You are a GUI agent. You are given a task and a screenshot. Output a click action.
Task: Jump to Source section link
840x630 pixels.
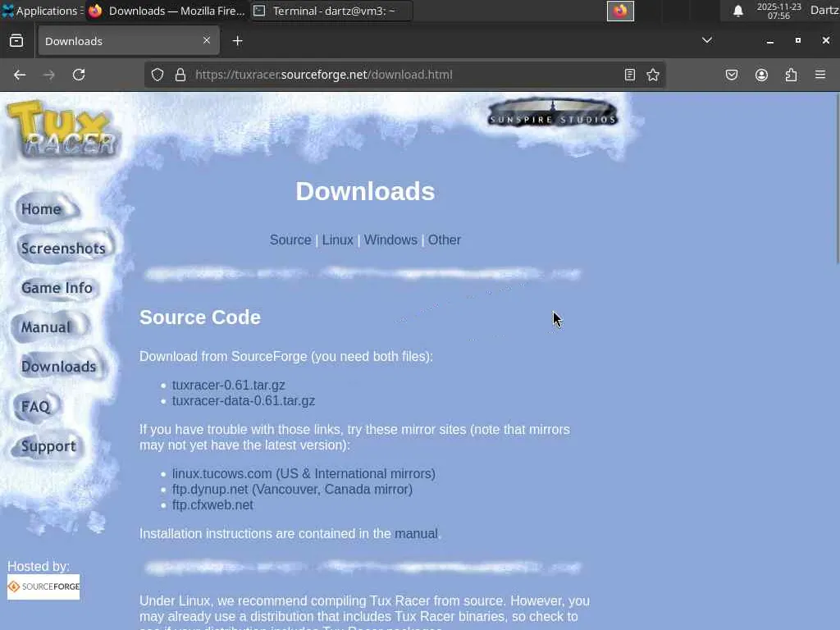pos(290,240)
